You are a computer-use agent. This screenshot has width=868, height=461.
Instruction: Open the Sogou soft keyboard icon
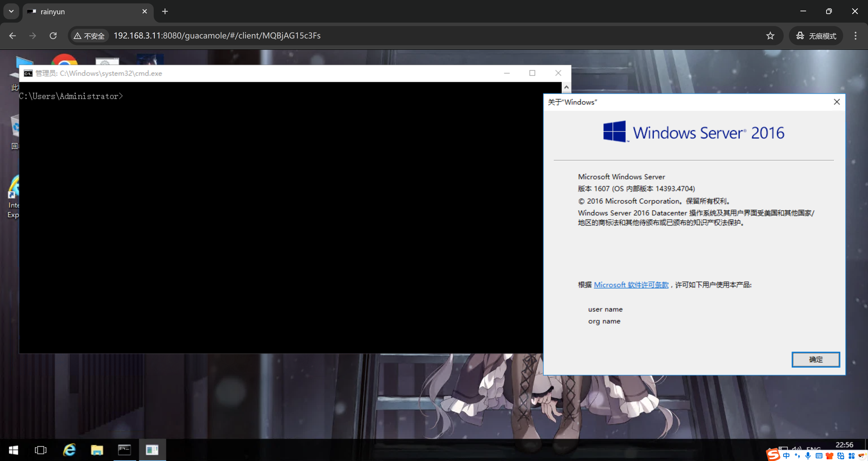coord(819,456)
